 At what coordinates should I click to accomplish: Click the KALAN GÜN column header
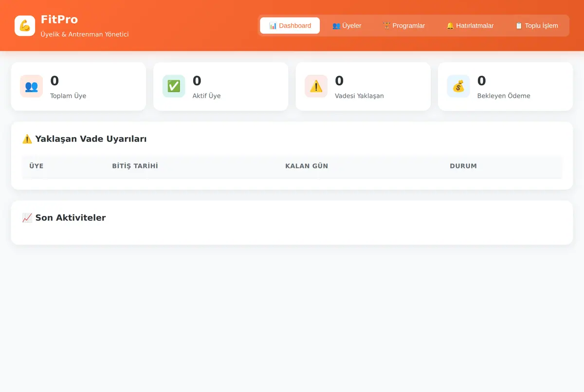(x=307, y=166)
